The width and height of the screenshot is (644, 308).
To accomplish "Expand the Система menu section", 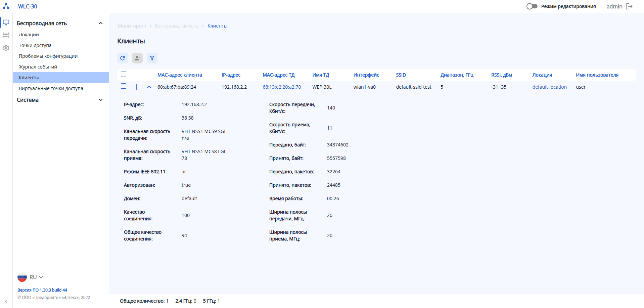I will (x=101, y=100).
